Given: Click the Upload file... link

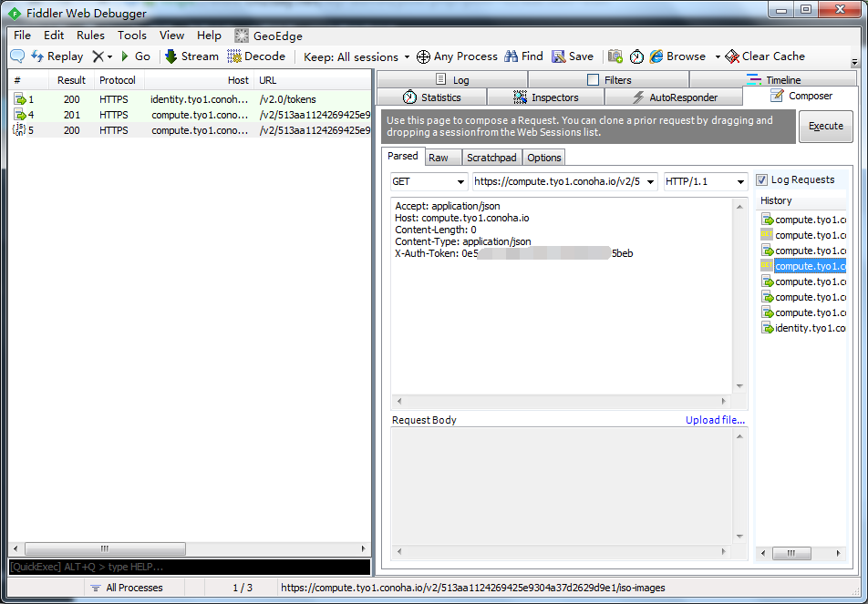Looking at the screenshot, I should [x=715, y=420].
